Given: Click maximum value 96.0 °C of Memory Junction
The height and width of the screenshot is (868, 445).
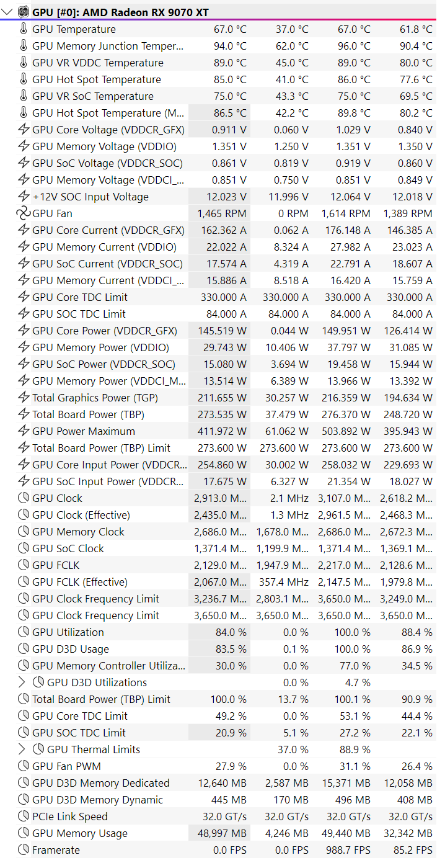Looking at the screenshot, I should click(x=354, y=46).
